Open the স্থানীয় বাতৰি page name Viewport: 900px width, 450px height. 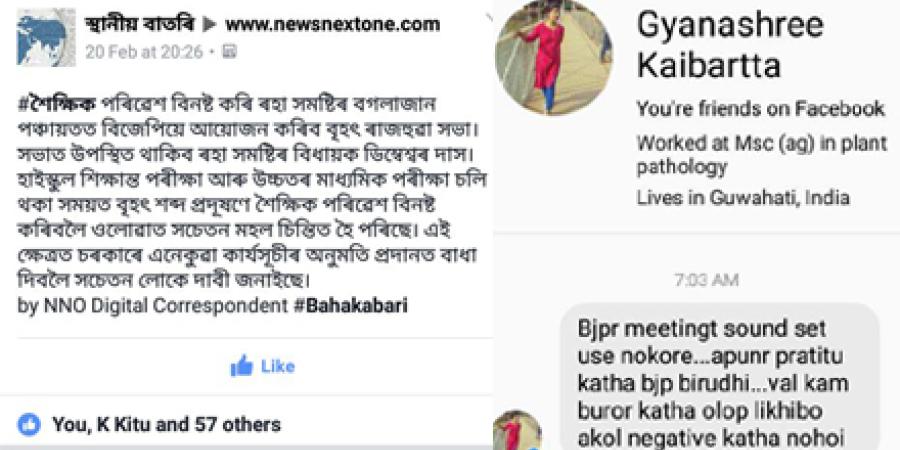139,25
